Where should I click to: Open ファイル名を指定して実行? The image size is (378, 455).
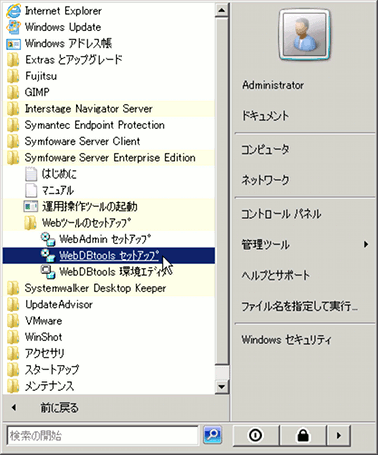[299, 306]
